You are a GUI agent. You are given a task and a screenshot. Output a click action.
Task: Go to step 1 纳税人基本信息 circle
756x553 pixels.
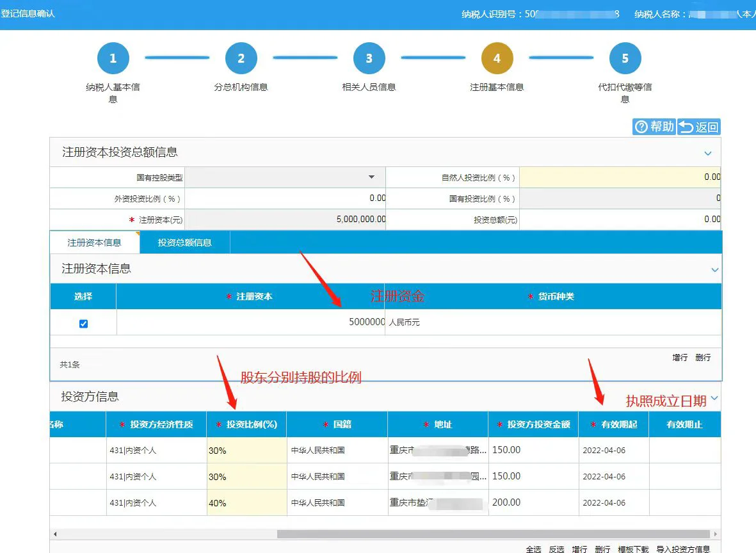point(113,59)
